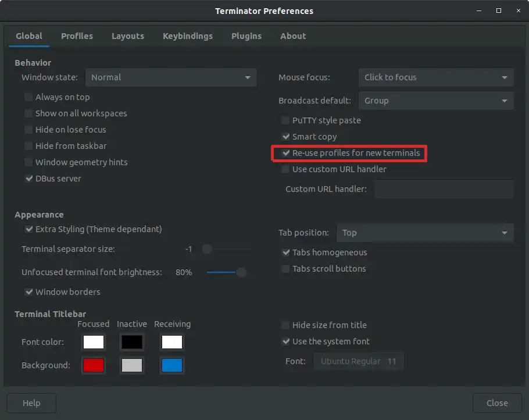Viewport: 529px width, 420px height.
Task: Switch to the Global tab
Action: click(x=29, y=36)
